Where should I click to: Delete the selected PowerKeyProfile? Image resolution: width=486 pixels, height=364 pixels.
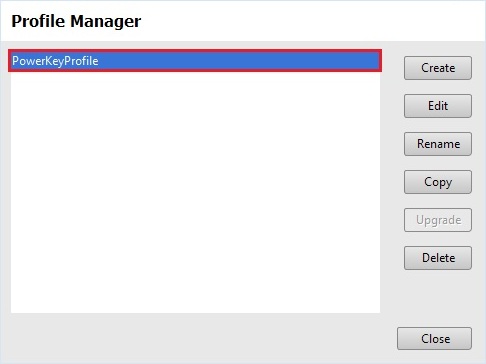438,258
